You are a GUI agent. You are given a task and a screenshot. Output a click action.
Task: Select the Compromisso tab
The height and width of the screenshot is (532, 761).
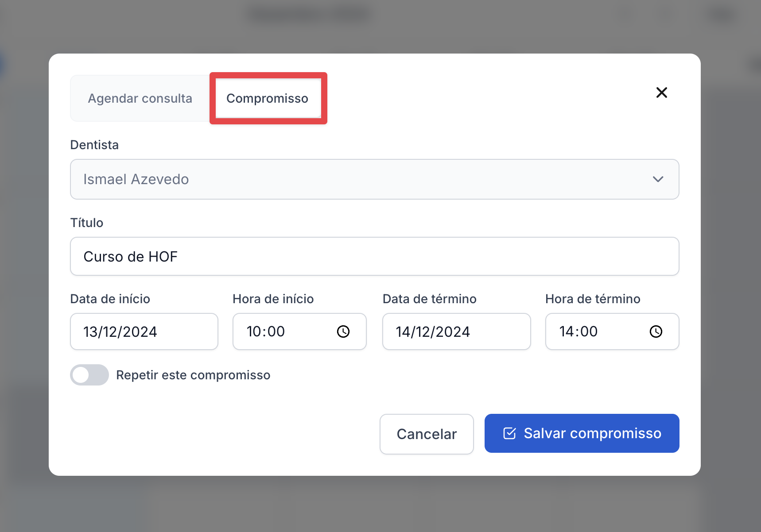tap(267, 98)
